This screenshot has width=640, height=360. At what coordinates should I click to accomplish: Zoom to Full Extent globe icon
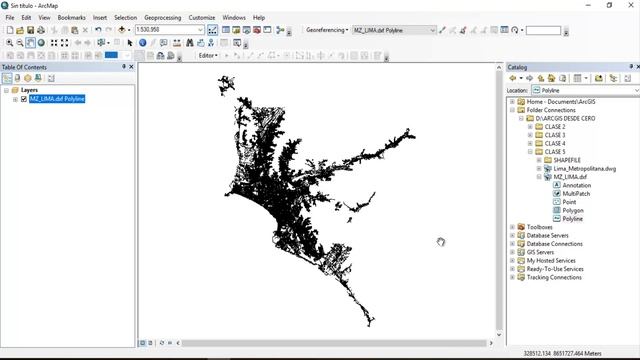[x=41, y=43]
